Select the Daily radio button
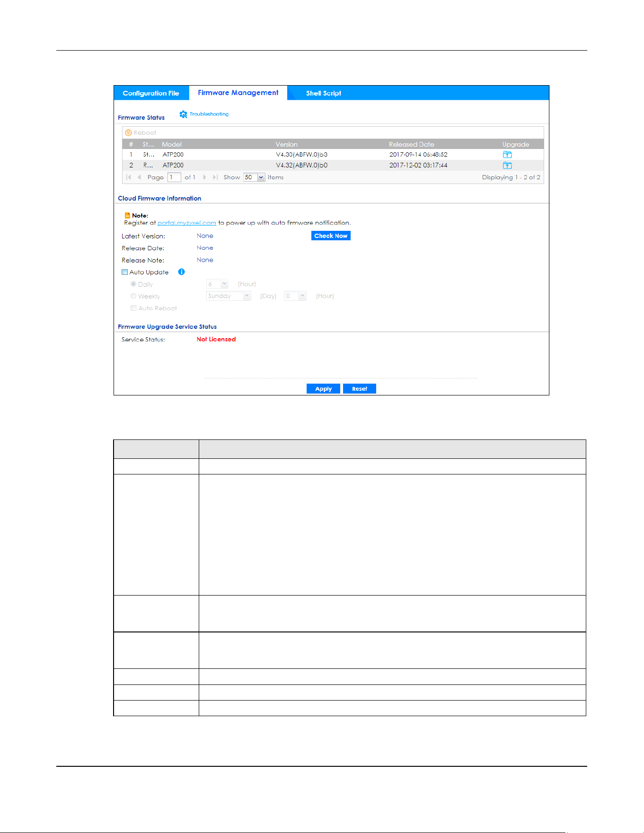The image size is (644, 833). [x=133, y=284]
